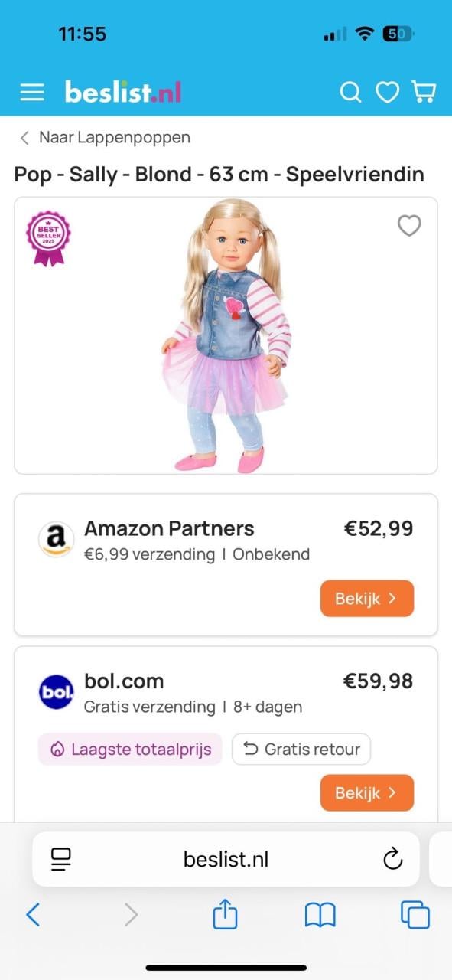Open the search icon on beslist.nl
This screenshot has width=452, height=980.
point(351,92)
